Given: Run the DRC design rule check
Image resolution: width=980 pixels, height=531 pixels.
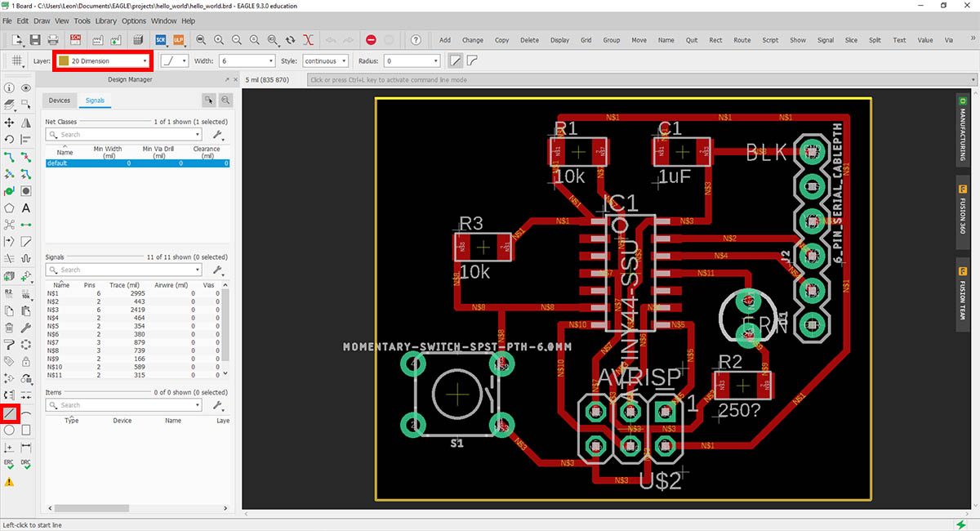Looking at the screenshot, I should point(26,463).
